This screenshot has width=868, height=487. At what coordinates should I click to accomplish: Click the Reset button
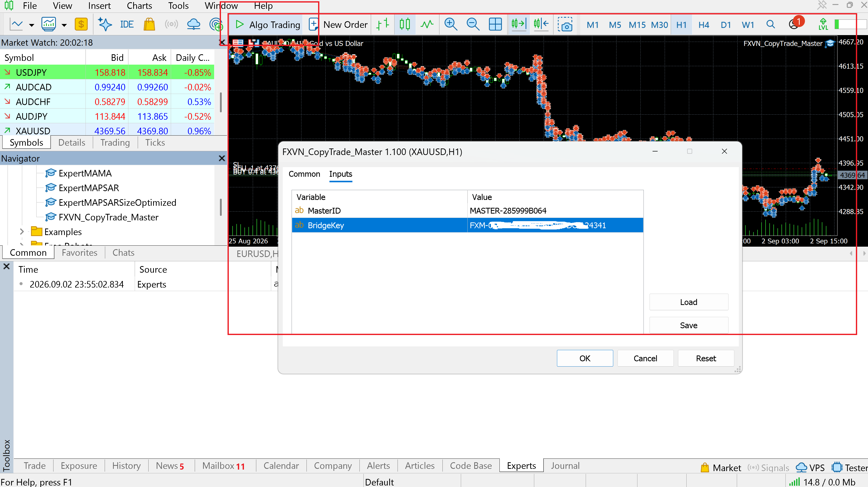tap(706, 358)
